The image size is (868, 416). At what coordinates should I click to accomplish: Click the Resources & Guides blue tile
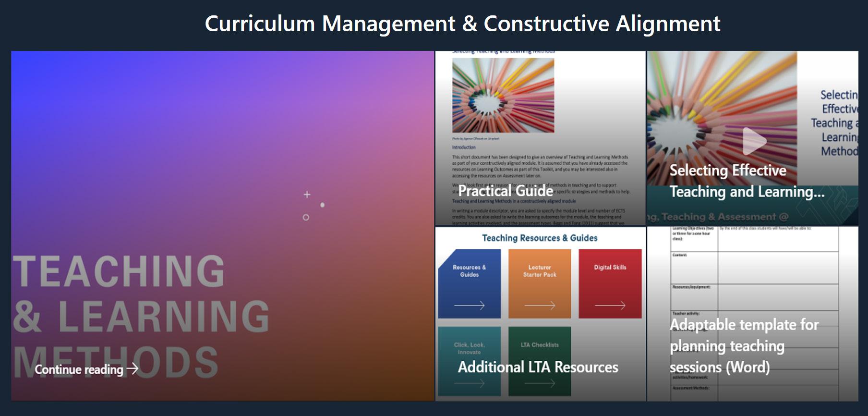click(469, 283)
